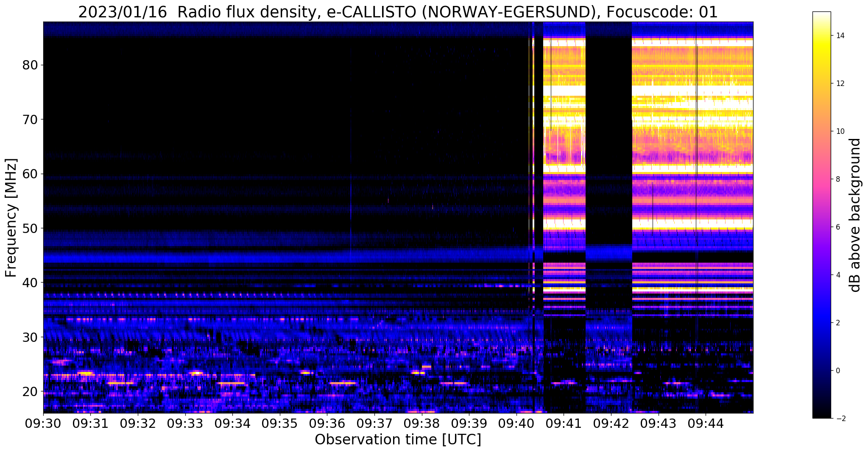Screen dimensions: 868x452
Task: Click the colorbar tick label 2
Action: coord(838,323)
